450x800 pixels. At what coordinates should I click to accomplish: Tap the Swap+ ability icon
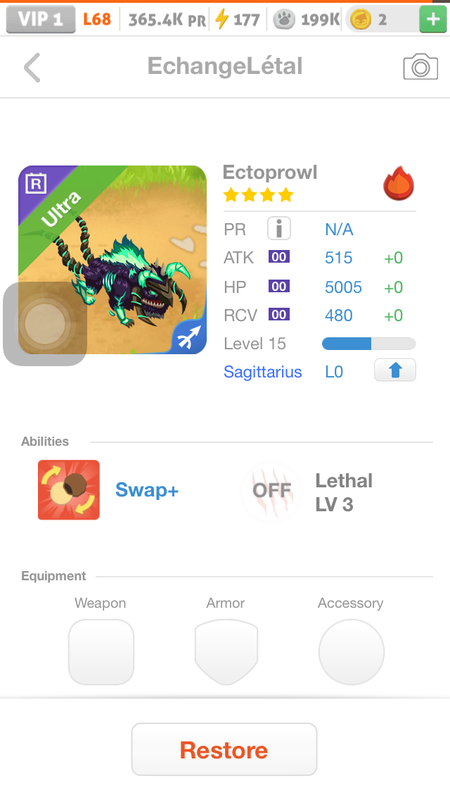(69, 490)
